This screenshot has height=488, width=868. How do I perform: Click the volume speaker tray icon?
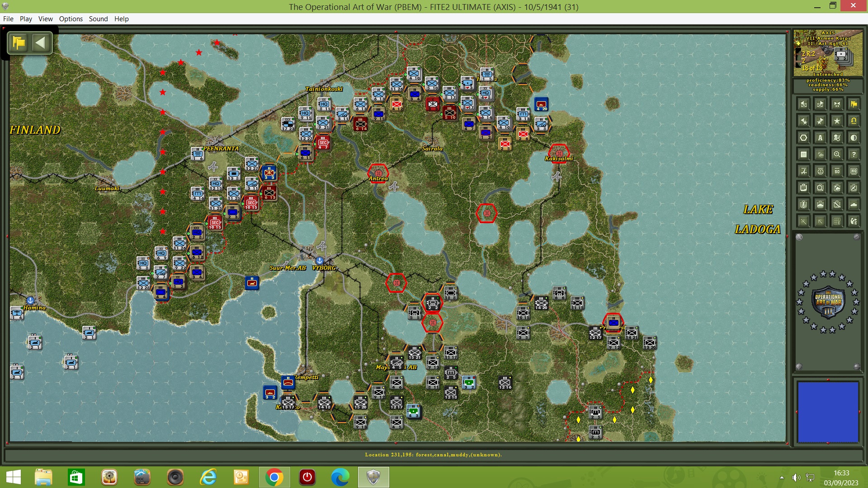796,478
